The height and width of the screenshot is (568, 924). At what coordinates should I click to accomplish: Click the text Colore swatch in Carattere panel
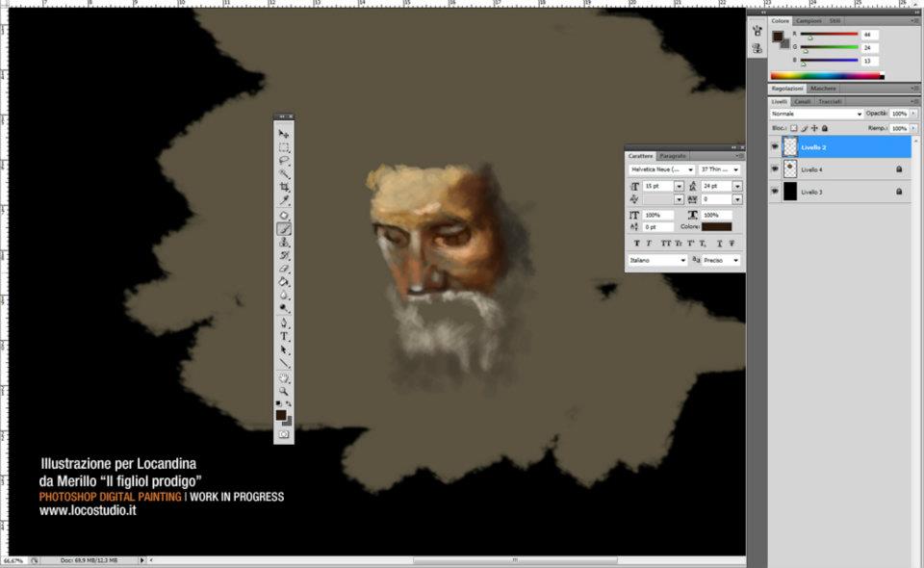(x=716, y=227)
